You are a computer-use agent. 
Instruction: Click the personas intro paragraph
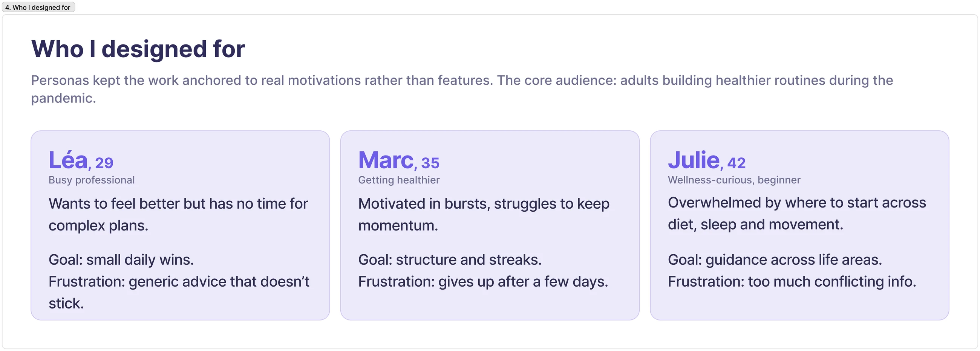pyautogui.click(x=462, y=89)
